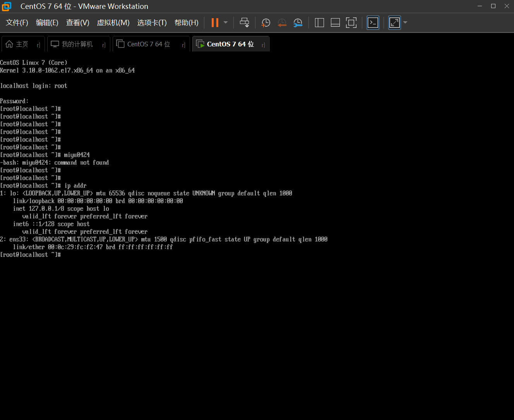Click 'inet 127.0.0.1/8 scope host lo' line
Viewport: 514px width, 420px height.
click(61, 208)
